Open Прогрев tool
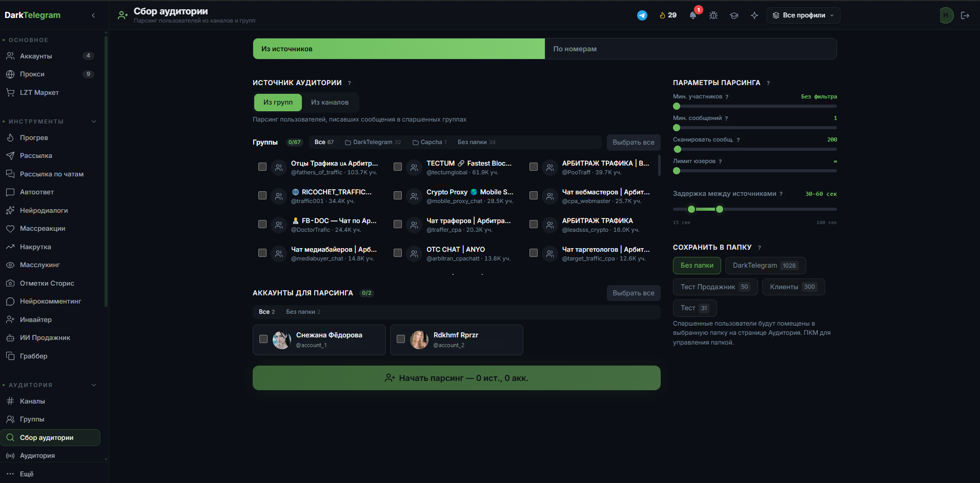 (50, 137)
